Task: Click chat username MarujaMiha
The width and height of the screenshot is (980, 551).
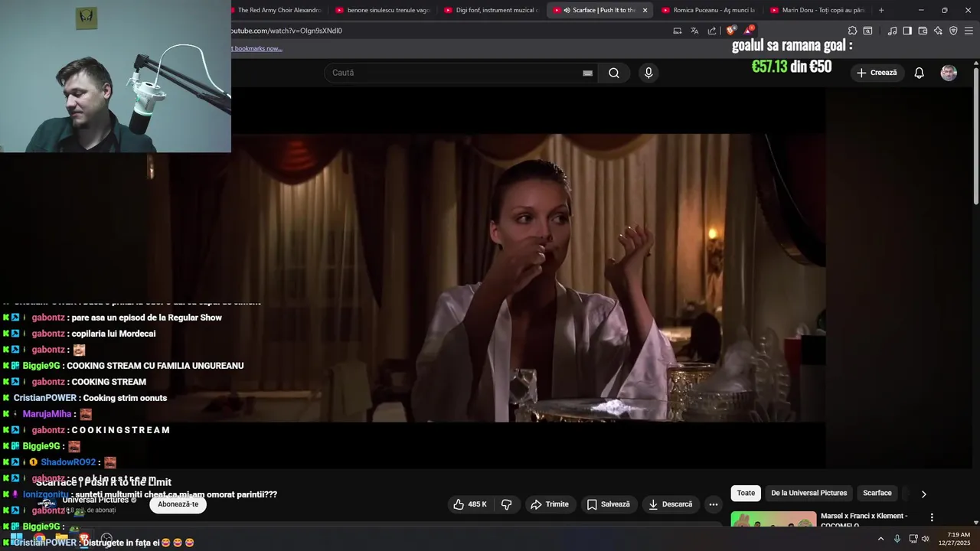Action: [x=47, y=414]
